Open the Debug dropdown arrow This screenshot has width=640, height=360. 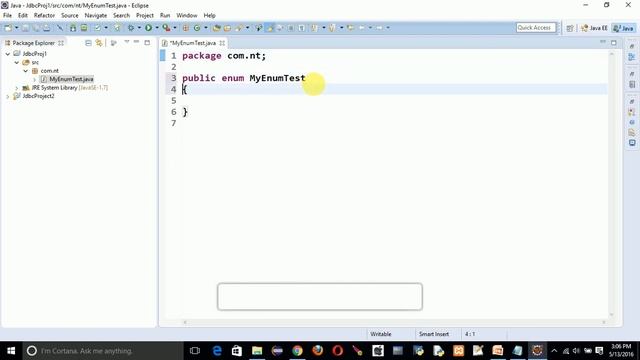139,28
